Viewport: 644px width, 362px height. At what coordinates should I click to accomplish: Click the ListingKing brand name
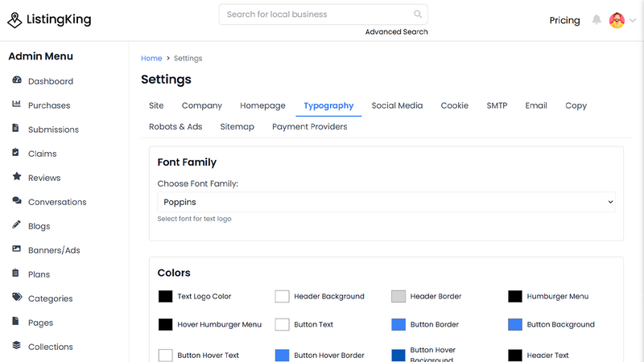[x=59, y=19]
